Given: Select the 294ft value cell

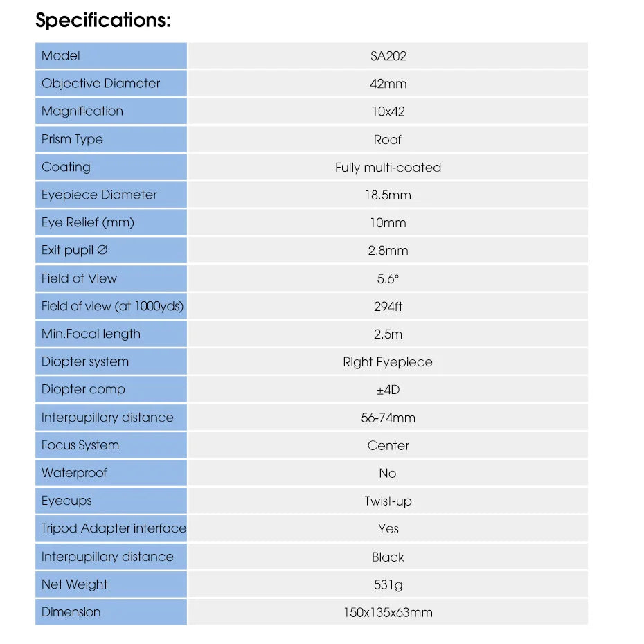Looking at the screenshot, I should tap(388, 306).
